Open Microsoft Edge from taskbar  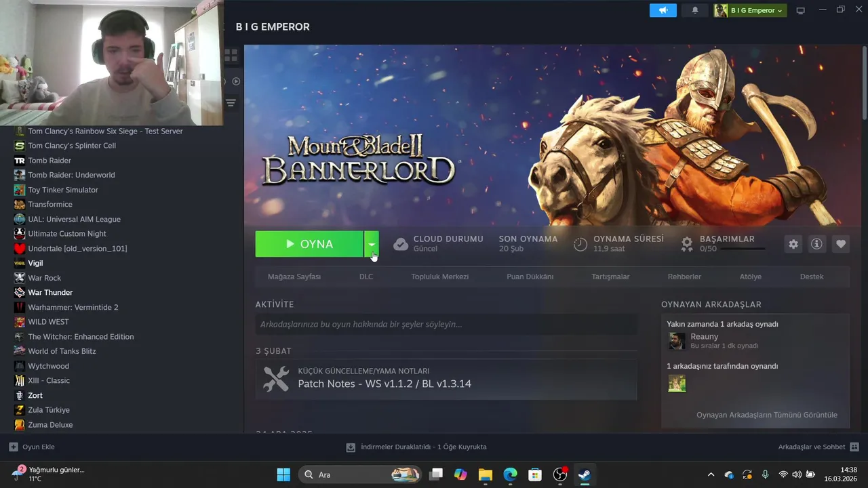point(511,474)
